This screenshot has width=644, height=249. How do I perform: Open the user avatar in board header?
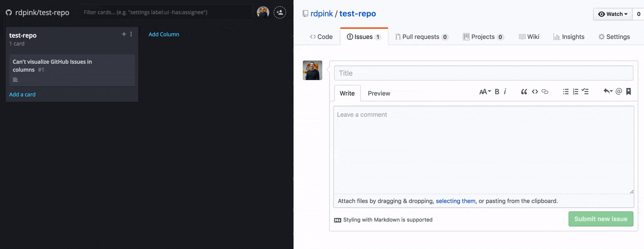pos(263,12)
